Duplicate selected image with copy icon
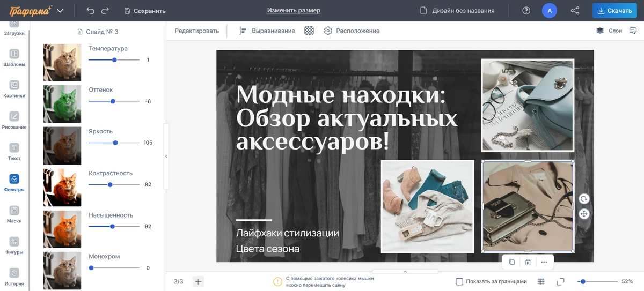The width and height of the screenshot is (644, 291). click(512, 262)
